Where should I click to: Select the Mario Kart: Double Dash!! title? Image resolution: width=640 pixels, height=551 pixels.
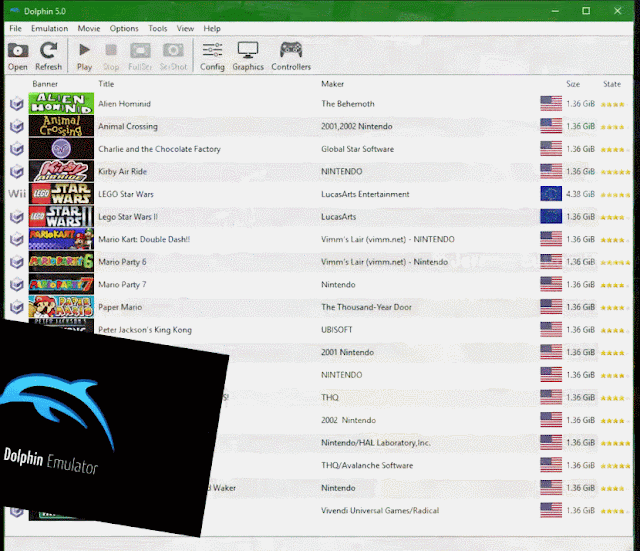[x=144, y=239]
